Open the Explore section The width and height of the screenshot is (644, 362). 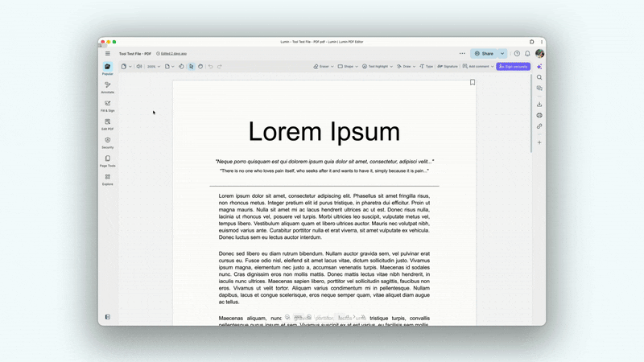coord(108,179)
